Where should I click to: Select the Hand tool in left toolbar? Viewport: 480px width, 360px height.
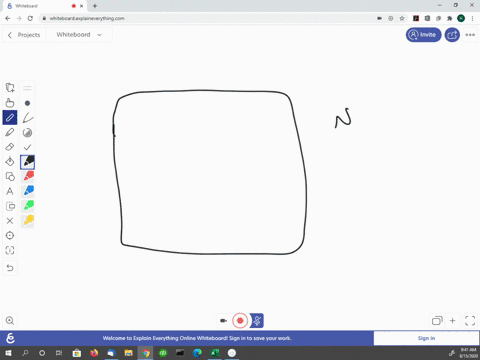10,103
